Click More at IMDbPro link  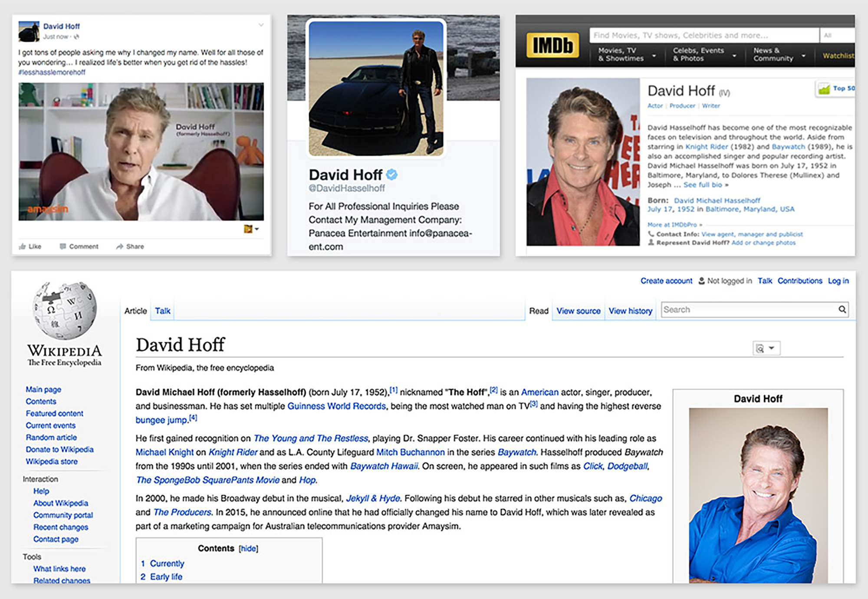coord(674,225)
